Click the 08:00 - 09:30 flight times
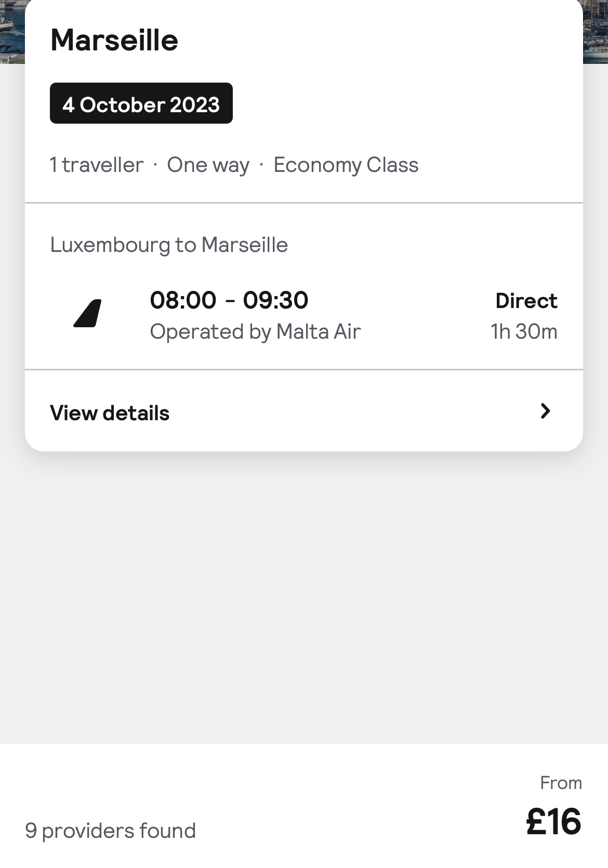The image size is (608, 868). click(229, 300)
